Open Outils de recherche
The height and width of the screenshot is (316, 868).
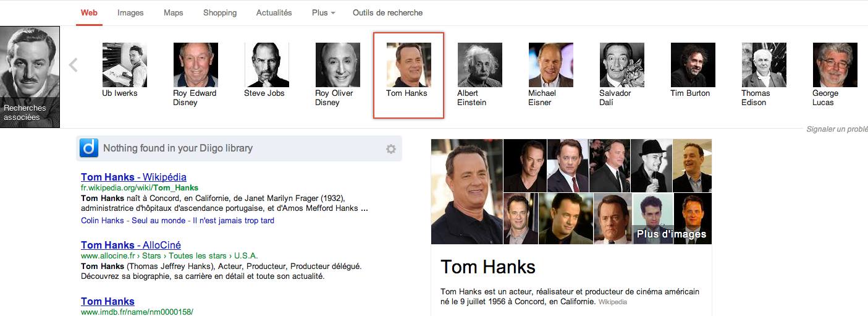coord(388,12)
